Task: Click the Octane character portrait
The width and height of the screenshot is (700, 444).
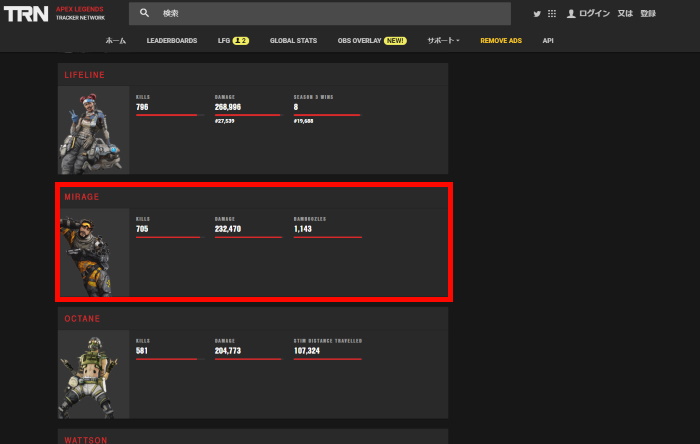Action: [x=94, y=374]
